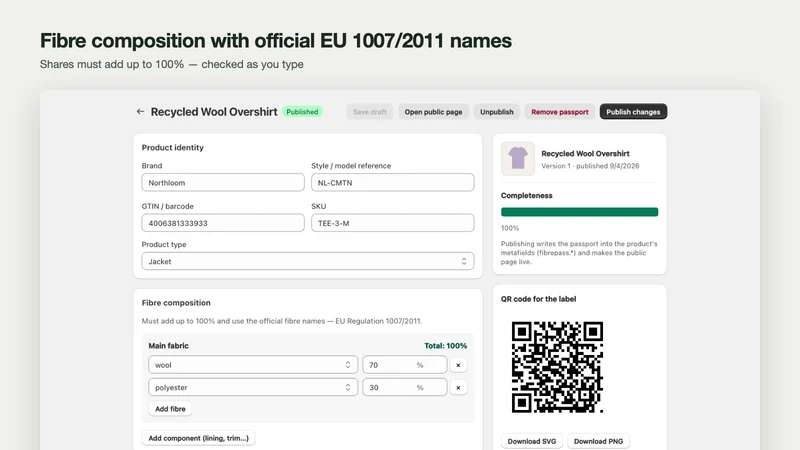Viewport: 800px width, 450px height.
Task: Edit the SKU field TEE-3-M
Action: pyautogui.click(x=392, y=223)
